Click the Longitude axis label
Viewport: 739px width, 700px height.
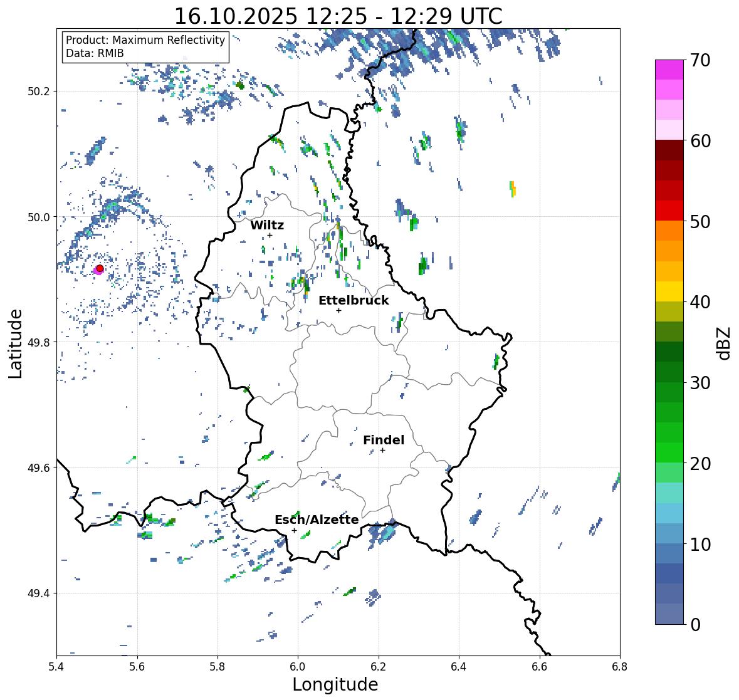335,684
